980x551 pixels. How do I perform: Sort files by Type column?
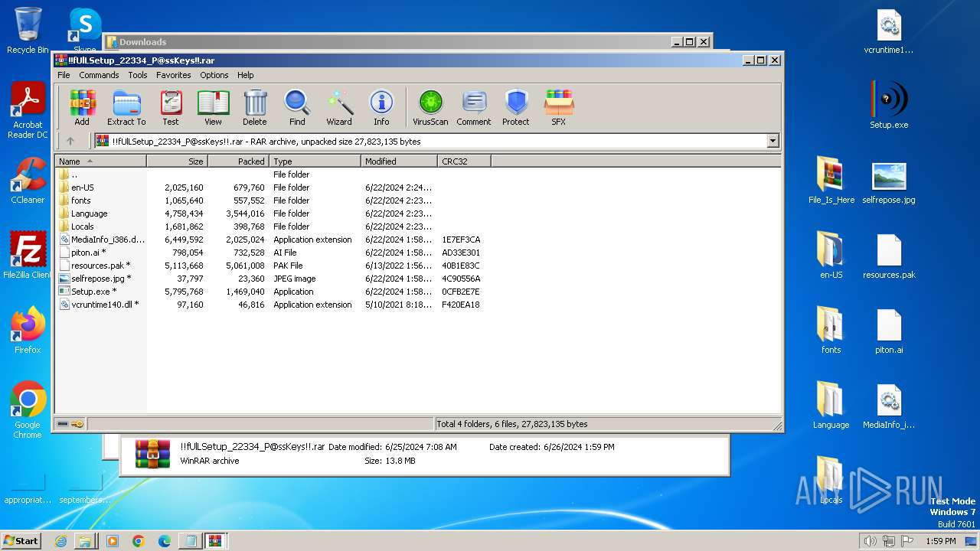(315, 161)
